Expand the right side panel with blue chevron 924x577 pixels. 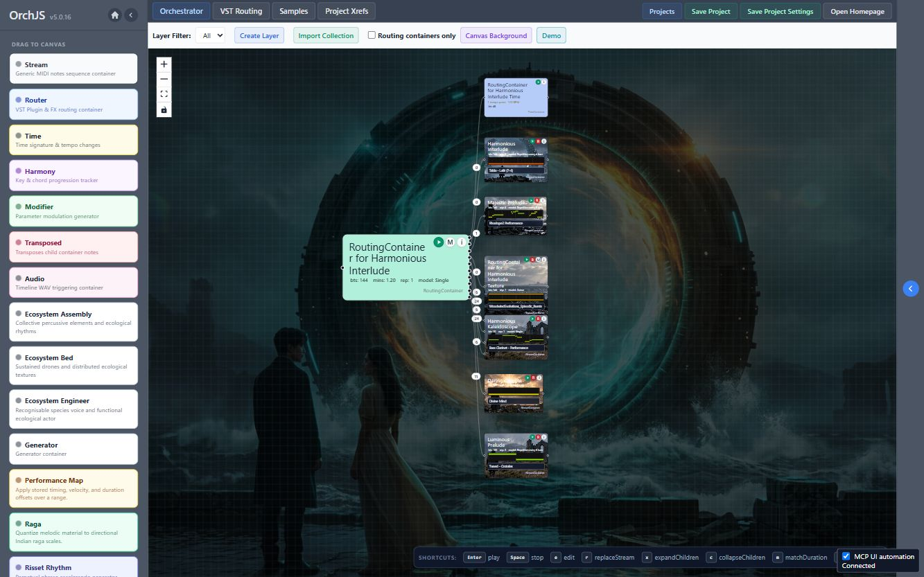(911, 288)
